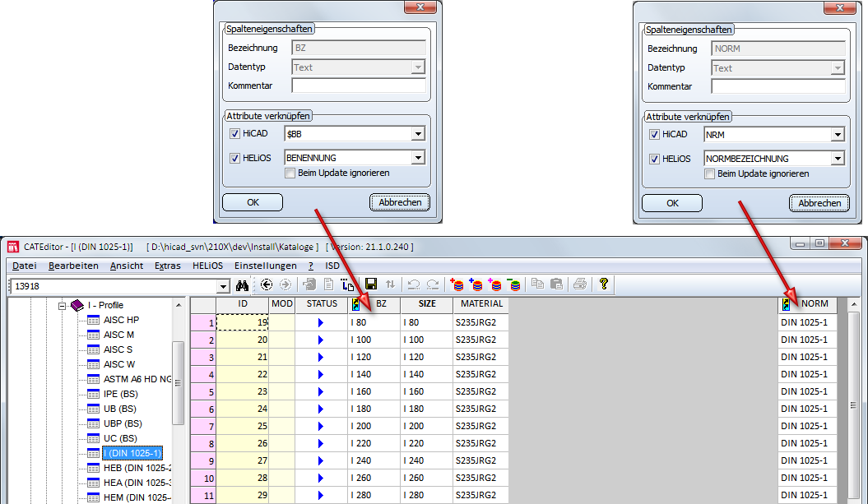Open the NORMBEZEICHNUNG HELiOS dropdown

[x=838, y=159]
